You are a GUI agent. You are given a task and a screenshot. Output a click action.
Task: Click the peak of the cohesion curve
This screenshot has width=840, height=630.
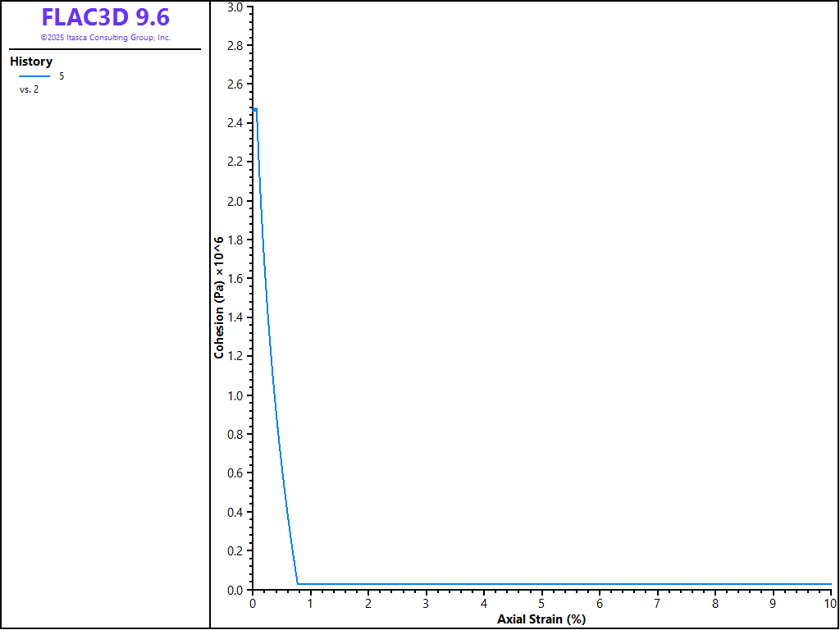[x=255, y=109]
